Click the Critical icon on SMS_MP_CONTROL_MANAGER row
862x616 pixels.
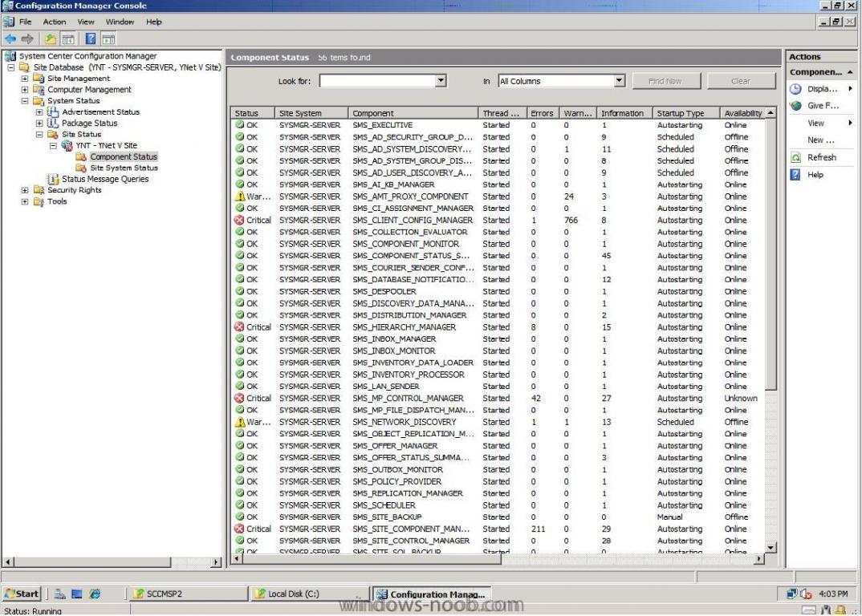(239, 398)
